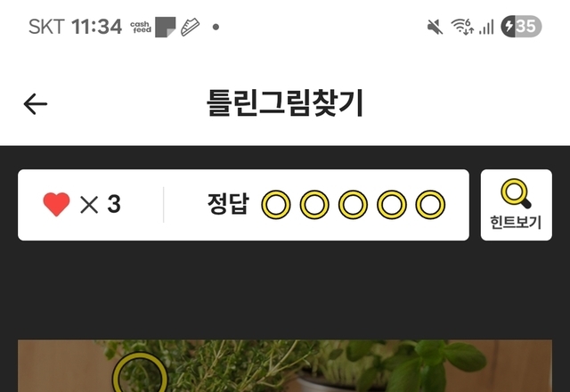Tap the sticky note notification icon
The height and width of the screenshot is (392, 570).
[x=166, y=28]
